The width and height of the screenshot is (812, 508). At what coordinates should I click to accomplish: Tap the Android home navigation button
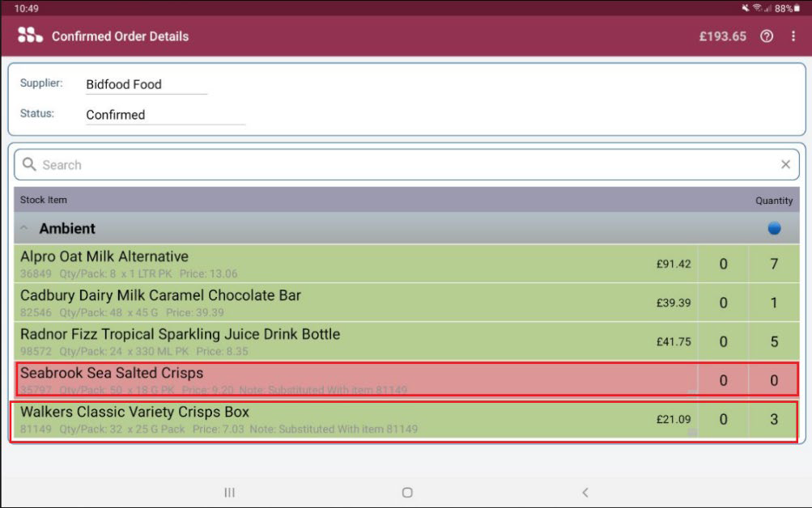click(x=407, y=492)
